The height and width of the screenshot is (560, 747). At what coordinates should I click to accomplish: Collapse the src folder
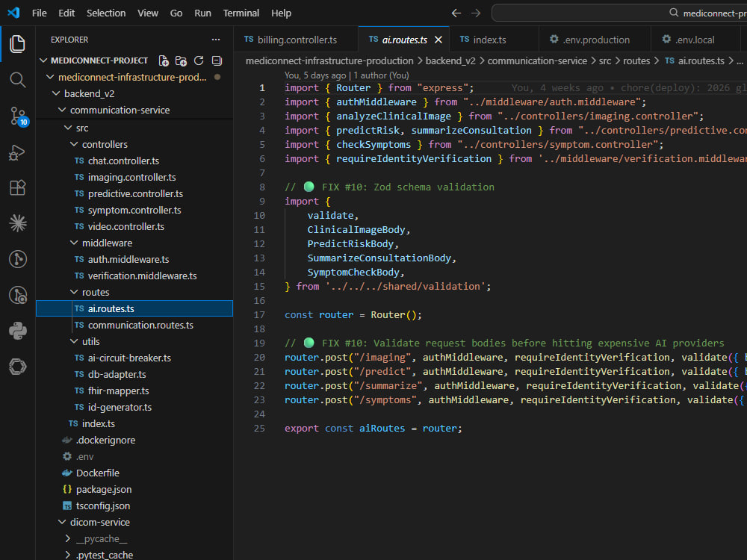point(68,128)
